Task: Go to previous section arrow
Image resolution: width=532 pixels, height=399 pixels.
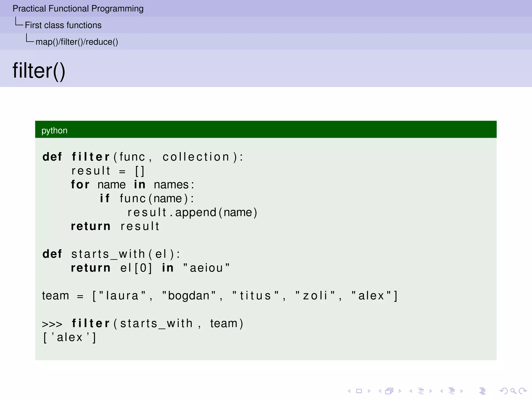Action: [x=441, y=391]
